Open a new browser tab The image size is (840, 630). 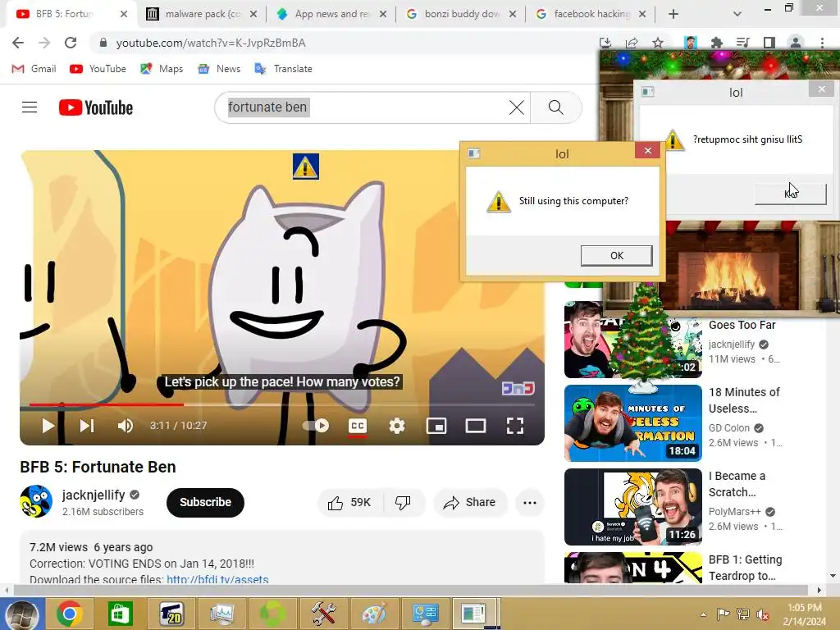coord(673,14)
